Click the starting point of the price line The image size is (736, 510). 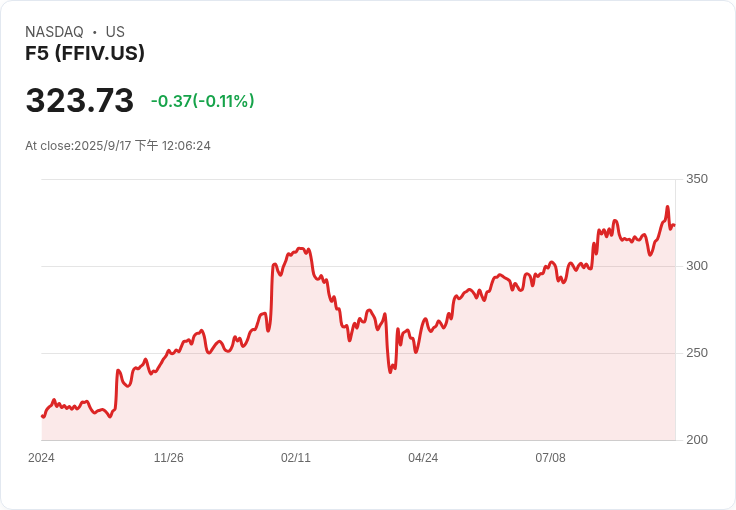(42, 416)
